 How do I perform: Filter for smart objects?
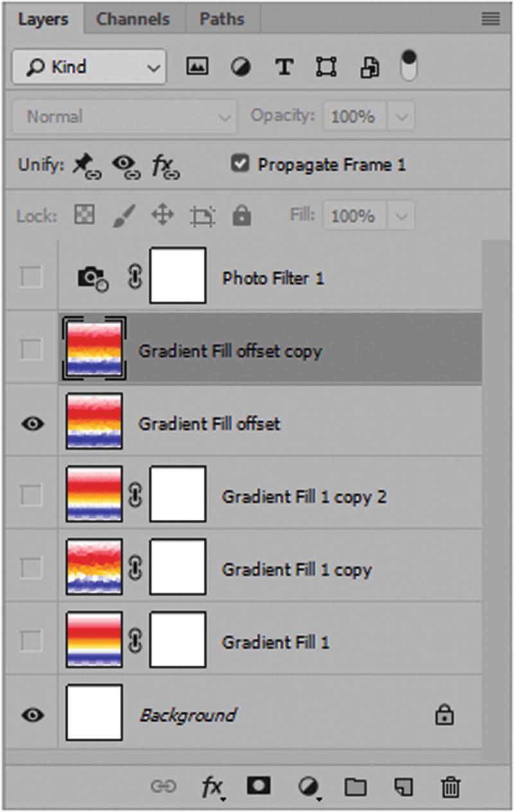coord(368,67)
